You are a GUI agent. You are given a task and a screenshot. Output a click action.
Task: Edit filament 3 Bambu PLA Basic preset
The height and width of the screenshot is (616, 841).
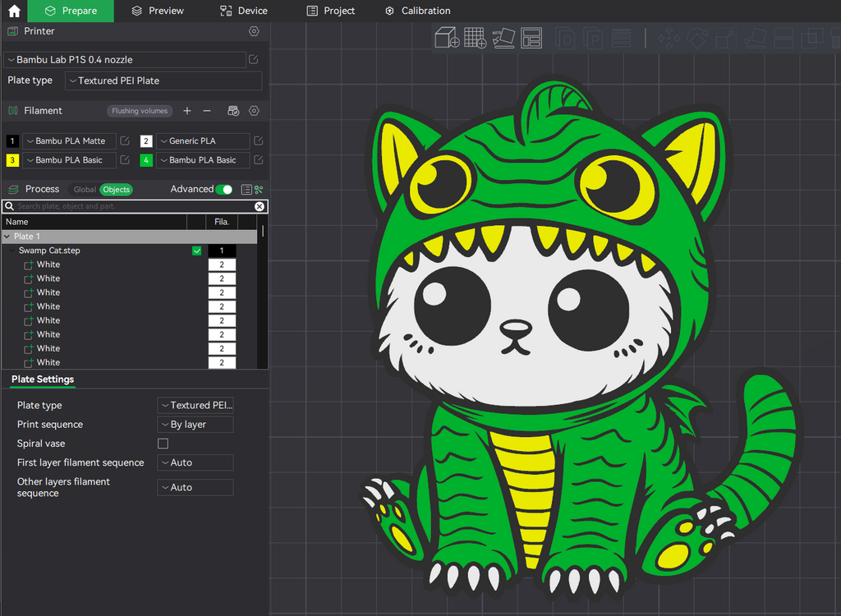tap(125, 160)
